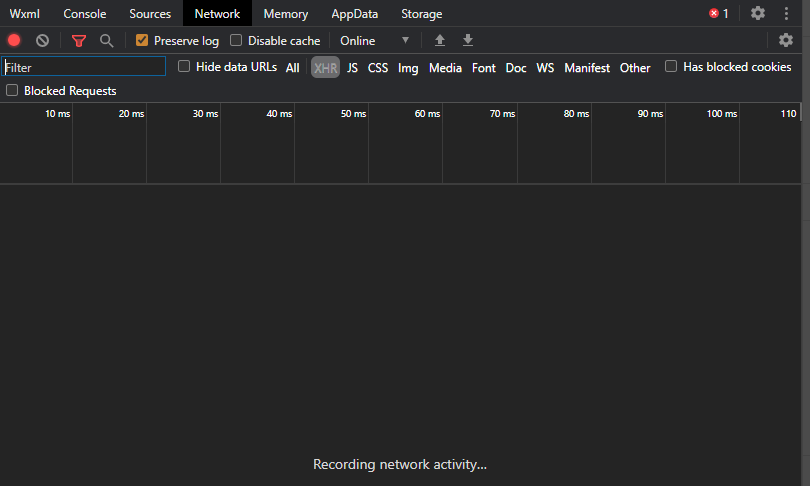Open Network settings gear icon
The height and width of the screenshot is (486, 810).
point(786,40)
